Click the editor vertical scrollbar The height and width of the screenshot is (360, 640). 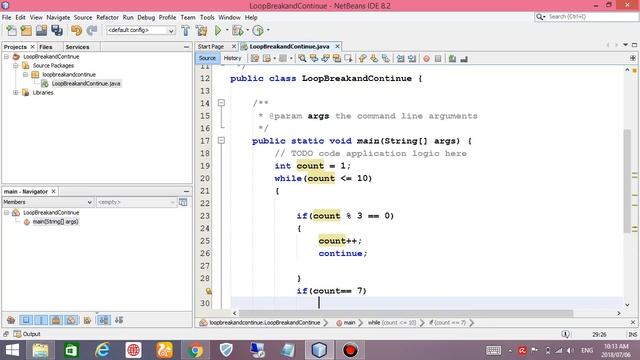627,181
